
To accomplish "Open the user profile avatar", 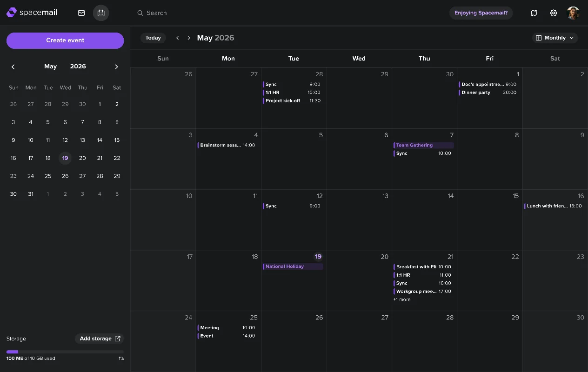I will pyautogui.click(x=573, y=13).
